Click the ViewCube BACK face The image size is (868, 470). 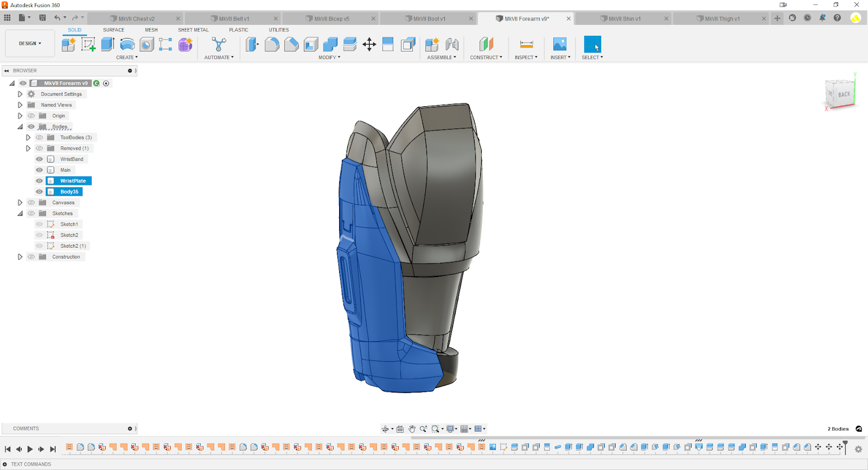(844, 94)
